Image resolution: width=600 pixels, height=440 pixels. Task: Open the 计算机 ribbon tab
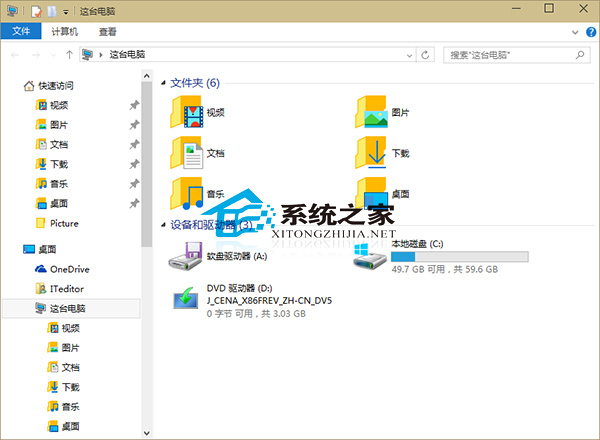coord(65,31)
